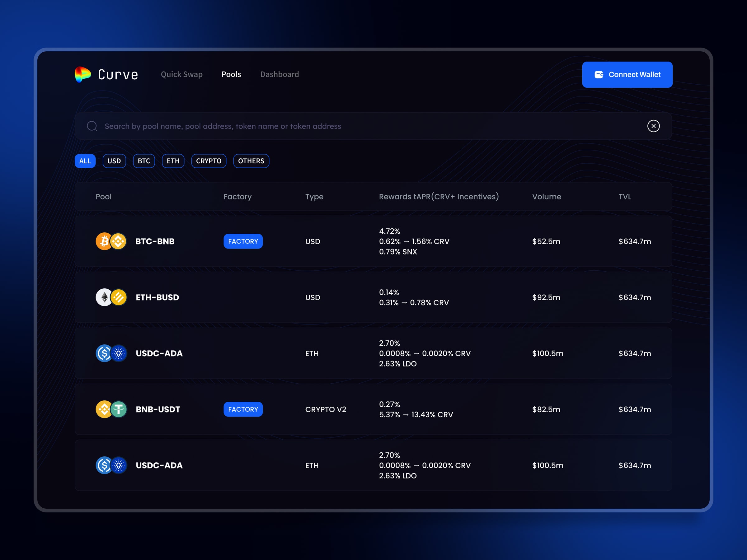
Task: Sort by the Pool column header
Action: (x=103, y=197)
